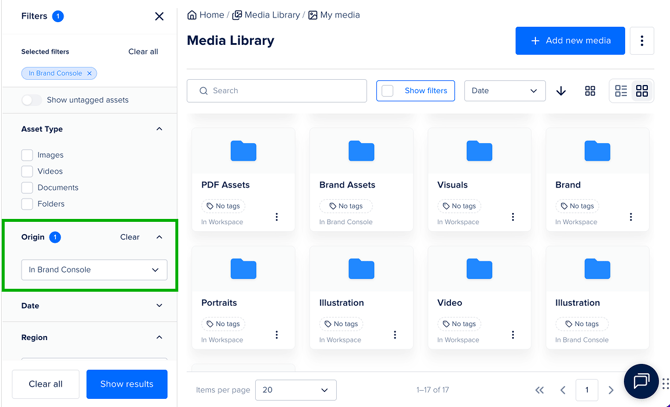Click the 1–17 of 17 pagination text
670x407 pixels.
(432, 390)
